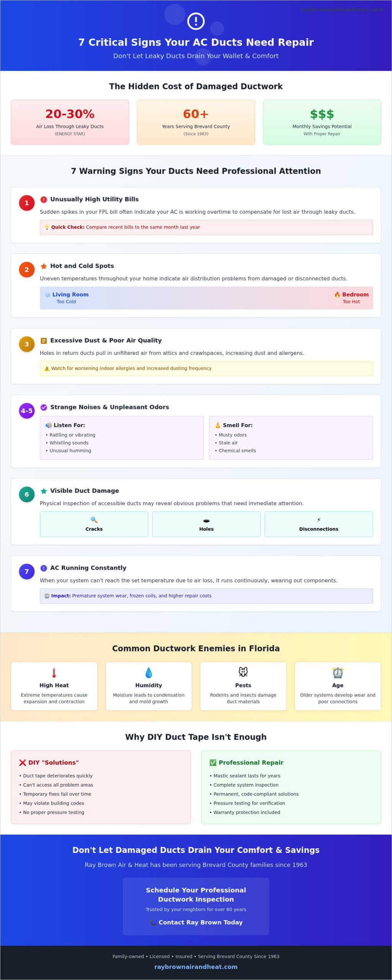This screenshot has height=980, width=392.
Task: Click the Living Room to Bedroom temperature gradient bar
Action: pyautogui.click(x=206, y=298)
